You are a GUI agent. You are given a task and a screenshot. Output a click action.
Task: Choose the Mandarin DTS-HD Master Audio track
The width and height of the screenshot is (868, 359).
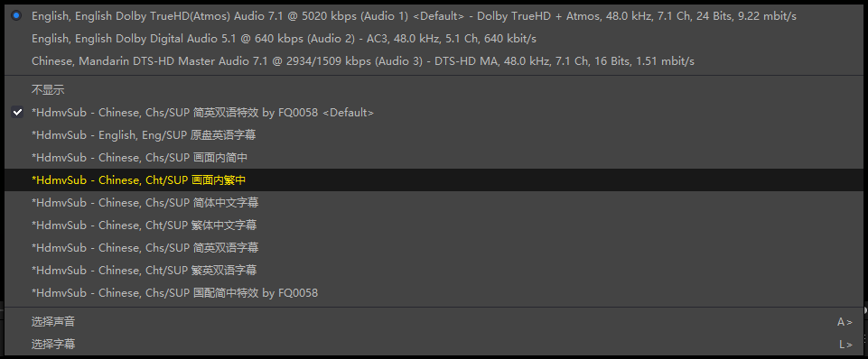434,60
